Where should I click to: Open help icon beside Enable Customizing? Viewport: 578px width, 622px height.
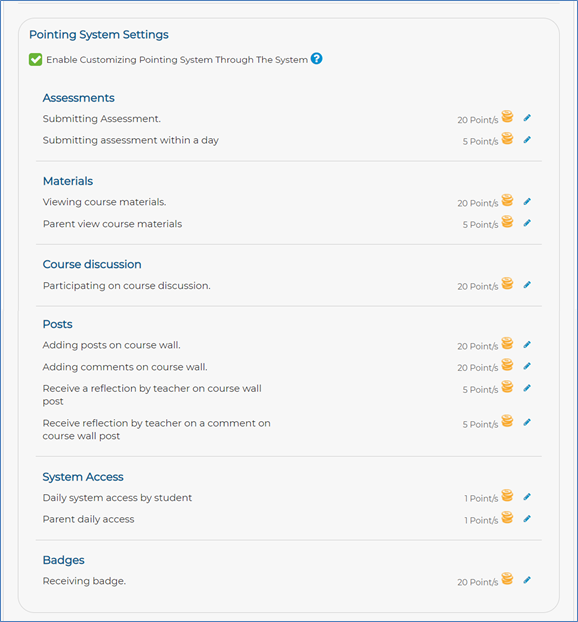pos(316,59)
